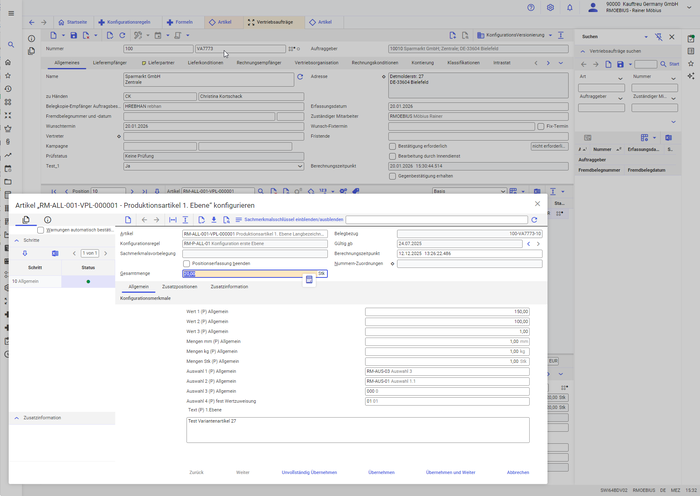Click the Gesamtmenge input field

(x=248, y=272)
